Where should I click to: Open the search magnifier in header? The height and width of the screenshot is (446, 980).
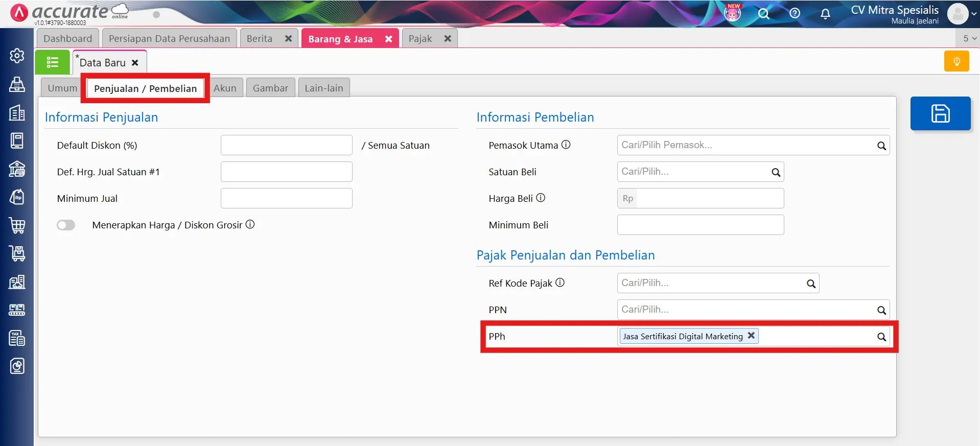[763, 14]
